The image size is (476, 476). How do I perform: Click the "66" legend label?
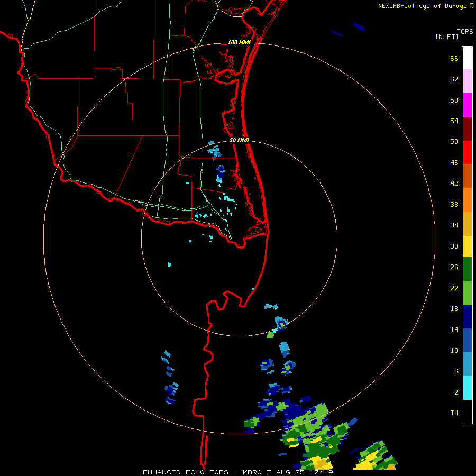[454, 59]
